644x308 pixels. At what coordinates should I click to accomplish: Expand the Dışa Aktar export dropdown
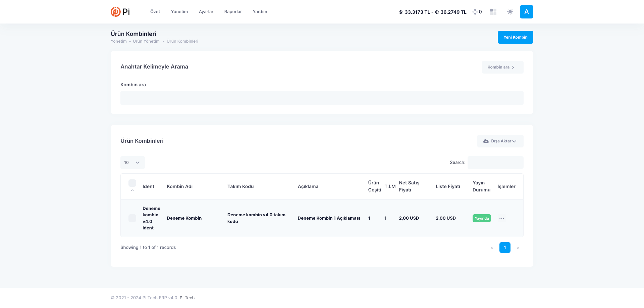click(x=500, y=141)
